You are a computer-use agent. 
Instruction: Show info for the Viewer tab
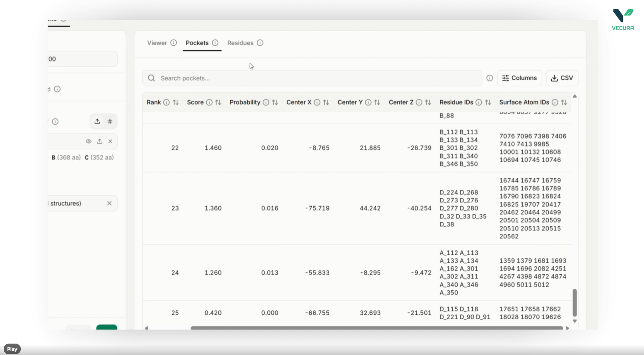[174, 43]
